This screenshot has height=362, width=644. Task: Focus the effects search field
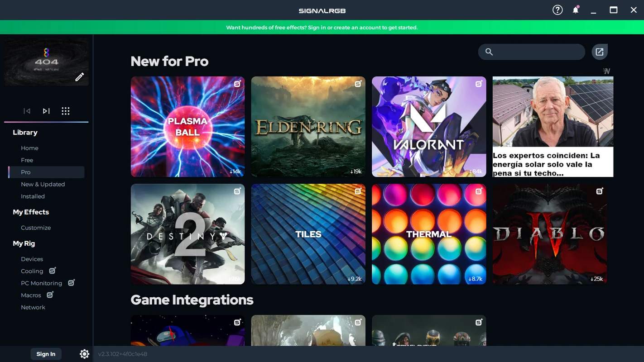532,52
